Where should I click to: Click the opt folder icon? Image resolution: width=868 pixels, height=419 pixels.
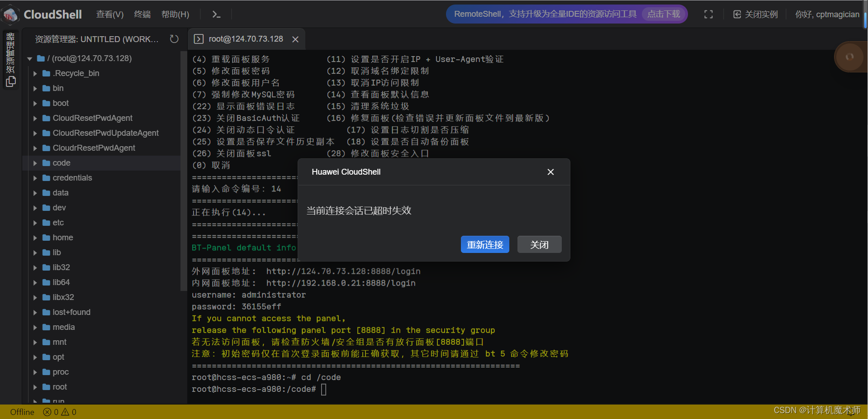click(46, 357)
